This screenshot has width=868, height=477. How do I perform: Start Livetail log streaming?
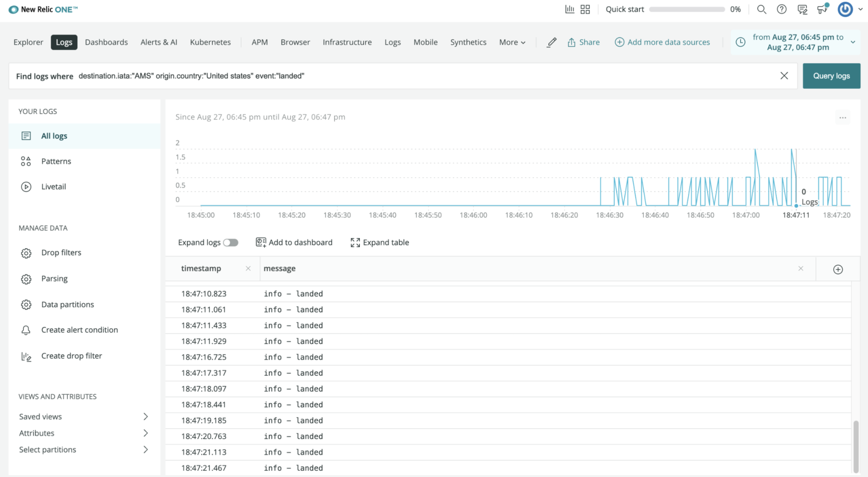click(53, 186)
